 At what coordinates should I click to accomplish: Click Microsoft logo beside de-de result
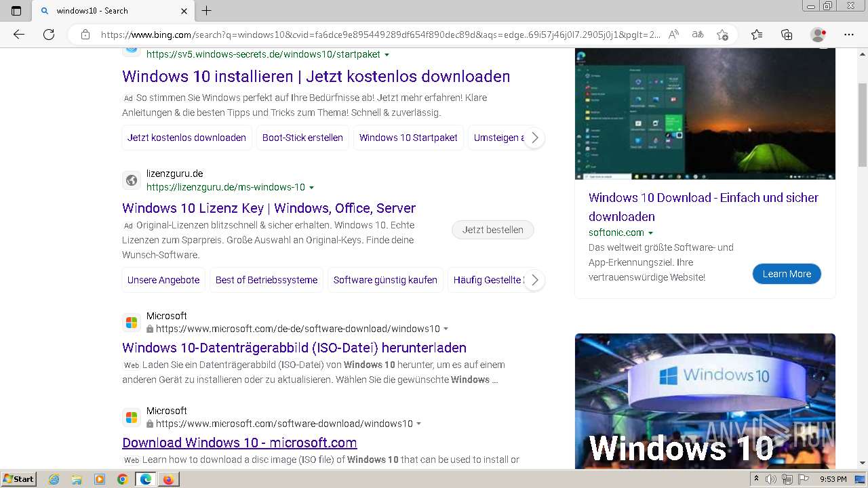point(132,323)
